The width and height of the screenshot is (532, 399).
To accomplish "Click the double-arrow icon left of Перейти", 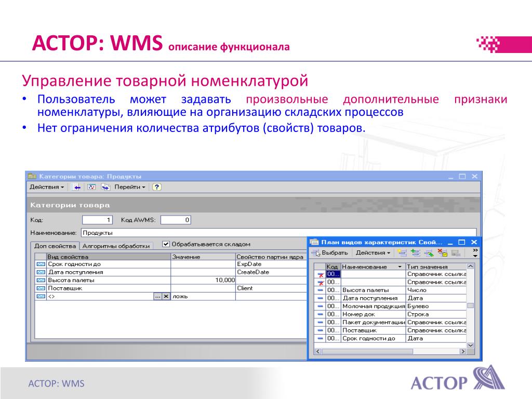I will pyautogui.click(x=105, y=187).
